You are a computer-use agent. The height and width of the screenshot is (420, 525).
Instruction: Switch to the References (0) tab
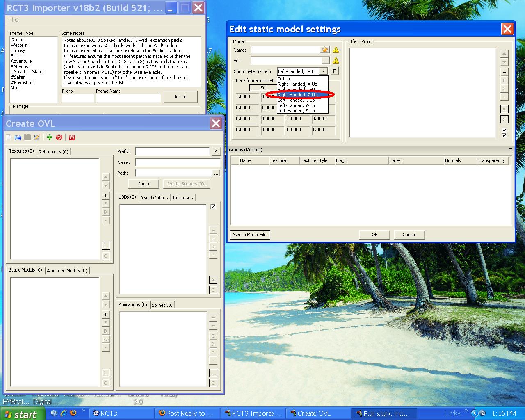point(53,152)
